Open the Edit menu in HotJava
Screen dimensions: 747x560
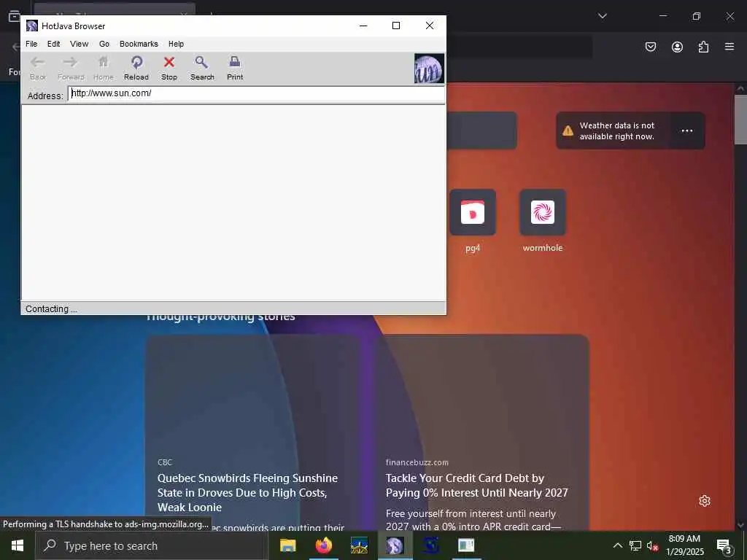53,44
